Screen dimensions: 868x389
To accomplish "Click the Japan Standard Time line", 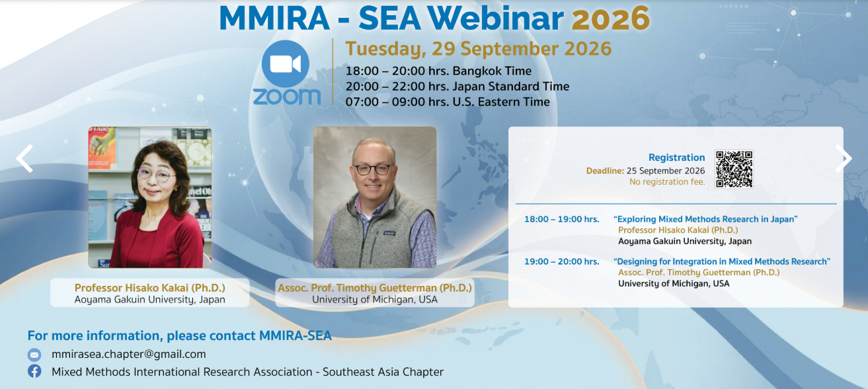I will pos(457,86).
